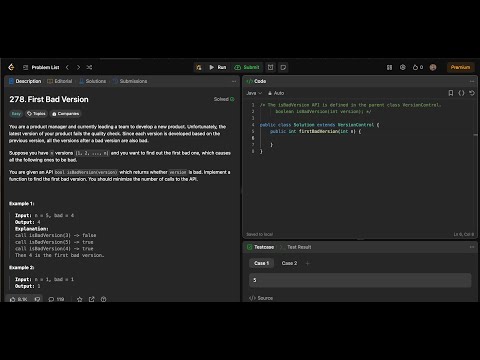Open the timer icon in top bar
This screenshot has height=360, width=480.
click(x=270, y=67)
